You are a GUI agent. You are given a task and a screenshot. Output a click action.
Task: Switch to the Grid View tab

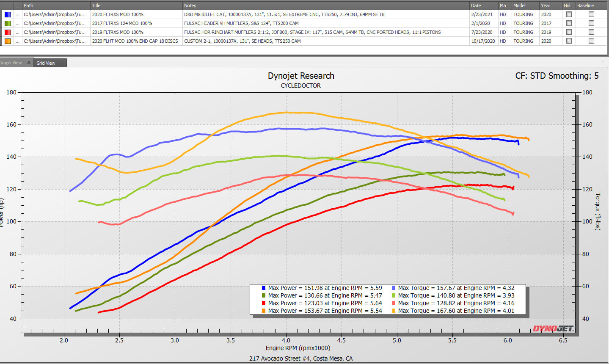(x=46, y=63)
